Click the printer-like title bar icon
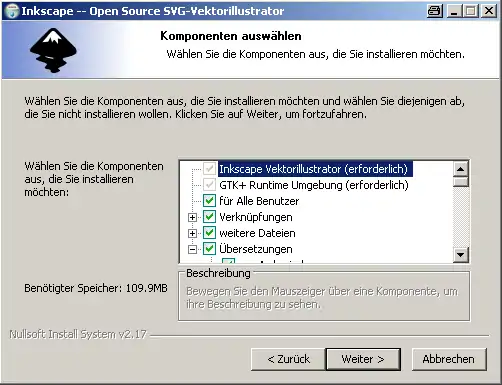 coord(435,11)
